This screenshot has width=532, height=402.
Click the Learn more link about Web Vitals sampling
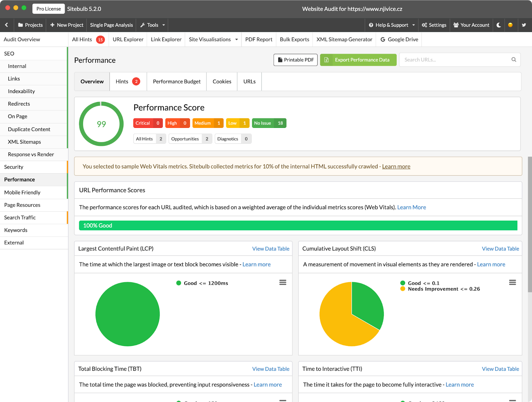396,166
